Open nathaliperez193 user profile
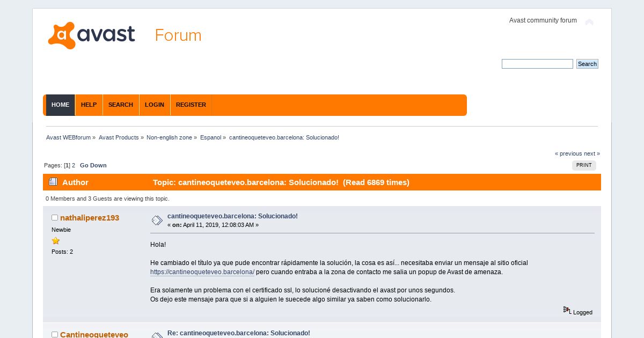The height and width of the screenshot is (338, 644). 90,218
